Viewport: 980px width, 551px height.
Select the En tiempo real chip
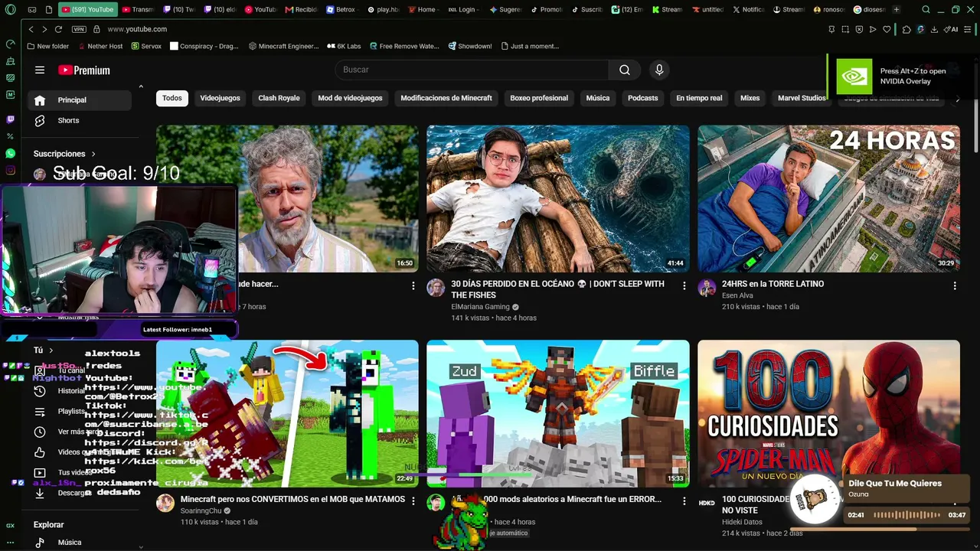[x=699, y=98]
